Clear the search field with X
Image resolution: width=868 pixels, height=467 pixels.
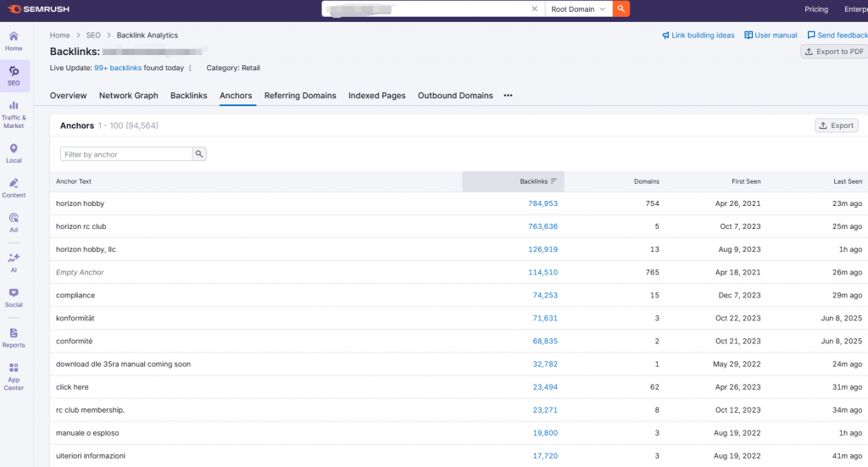coord(534,8)
